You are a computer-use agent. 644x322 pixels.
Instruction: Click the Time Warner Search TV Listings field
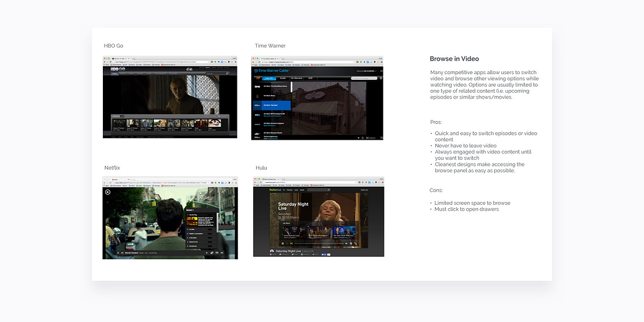click(x=364, y=78)
